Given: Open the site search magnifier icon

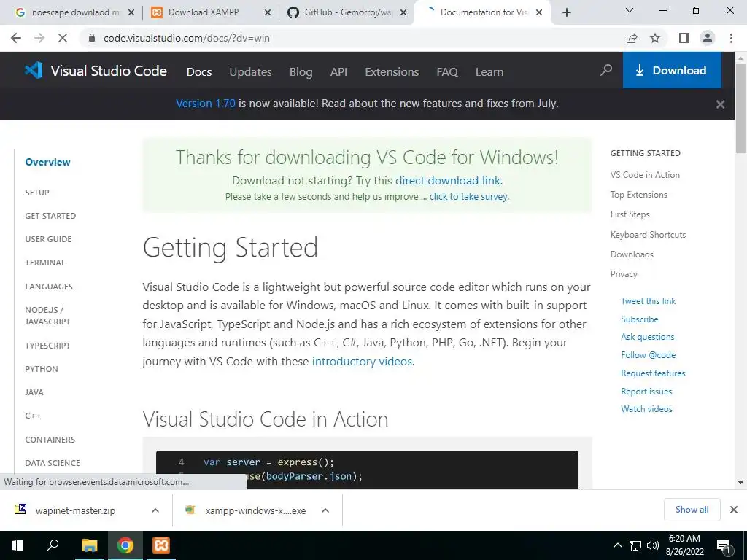Looking at the screenshot, I should point(606,71).
